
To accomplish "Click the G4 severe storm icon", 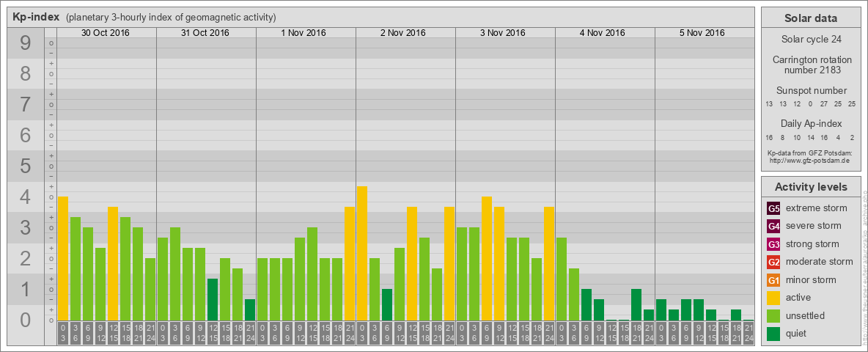I will click(773, 226).
